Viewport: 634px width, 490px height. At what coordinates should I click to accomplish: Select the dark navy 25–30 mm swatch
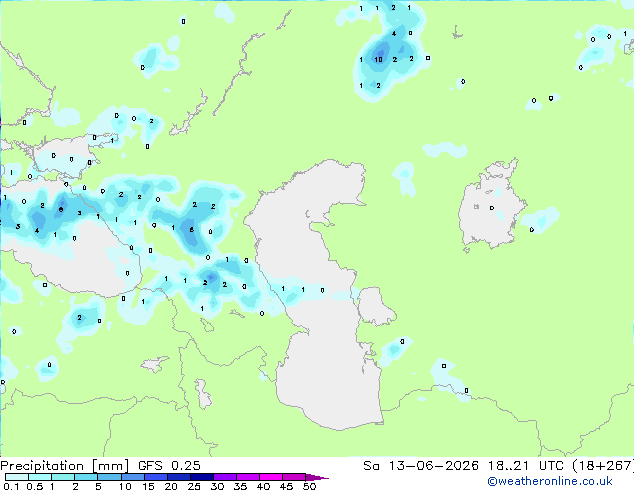click(x=201, y=477)
